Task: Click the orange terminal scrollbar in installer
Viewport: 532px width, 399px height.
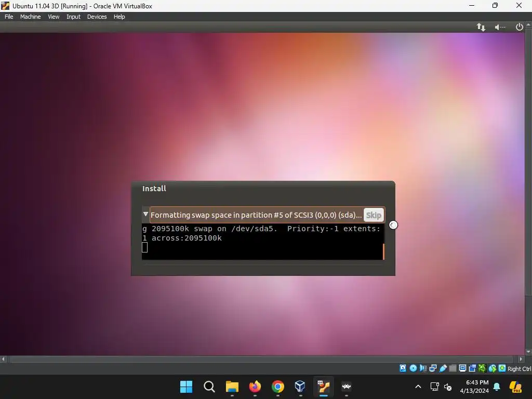Action: click(x=383, y=251)
